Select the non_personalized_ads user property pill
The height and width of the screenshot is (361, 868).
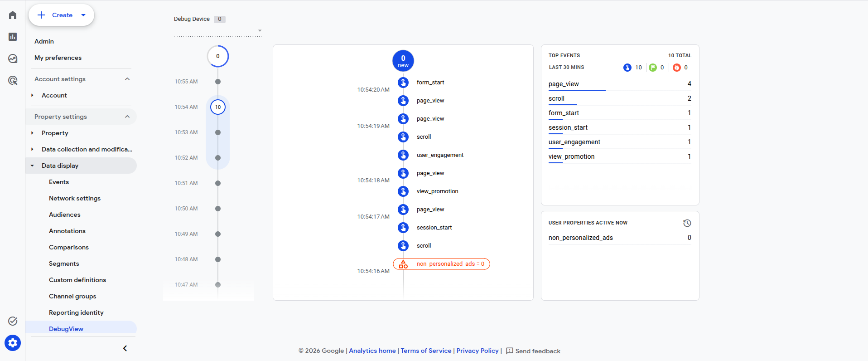(442, 264)
